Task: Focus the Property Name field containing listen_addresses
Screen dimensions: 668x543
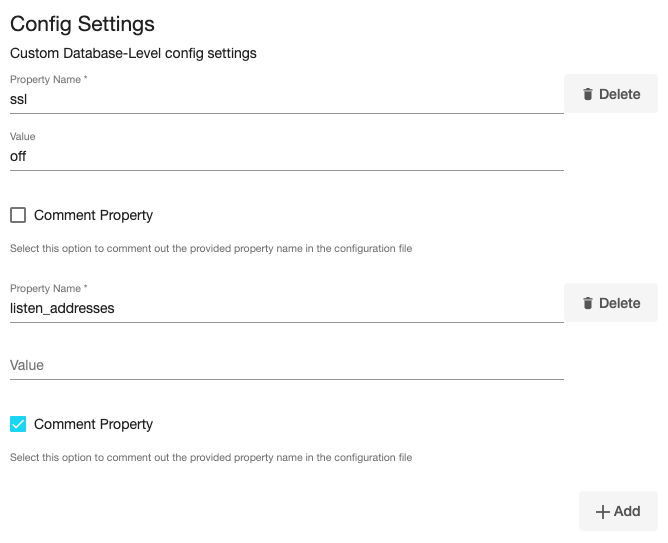Action: [x=286, y=308]
